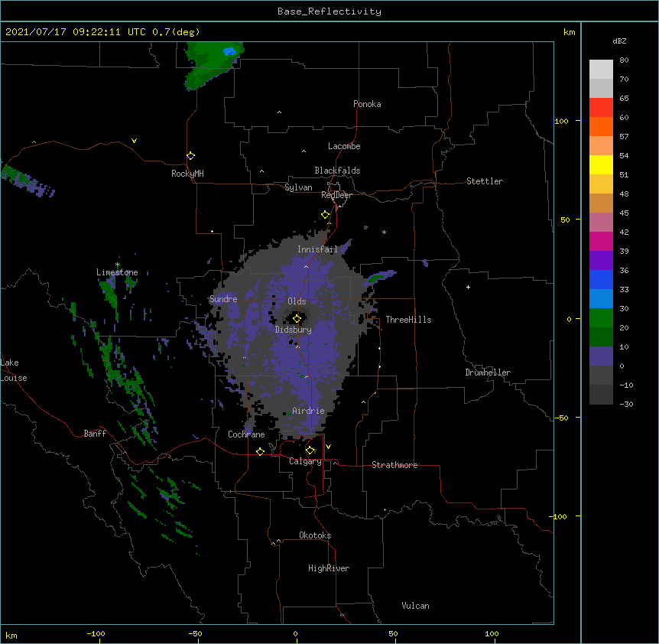Image resolution: width=659 pixels, height=644 pixels.
Task: Click the Drumheller label
Action: (x=488, y=372)
